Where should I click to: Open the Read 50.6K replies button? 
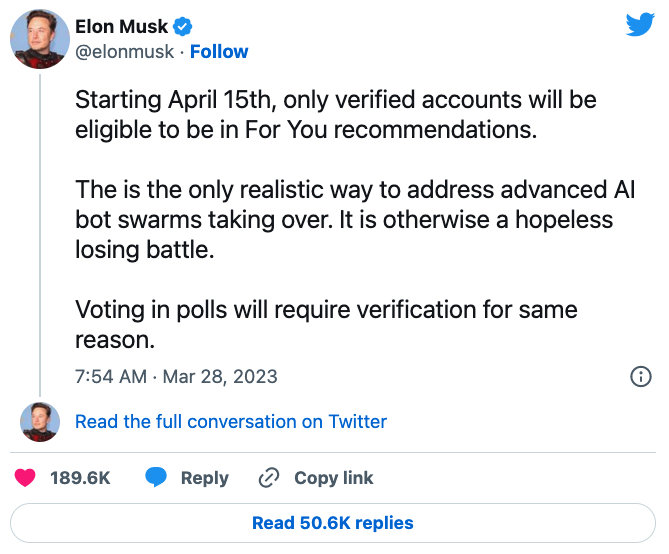(333, 523)
